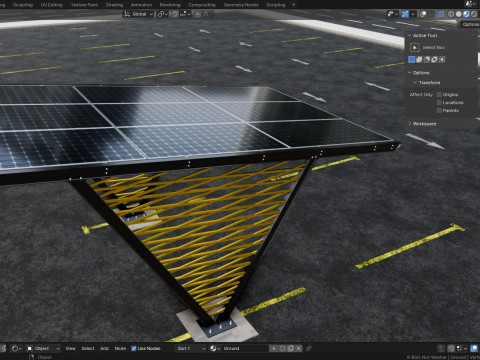Enable Affect Only Origins checkbox
The width and height of the screenshot is (480, 360).
(x=439, y=95)
